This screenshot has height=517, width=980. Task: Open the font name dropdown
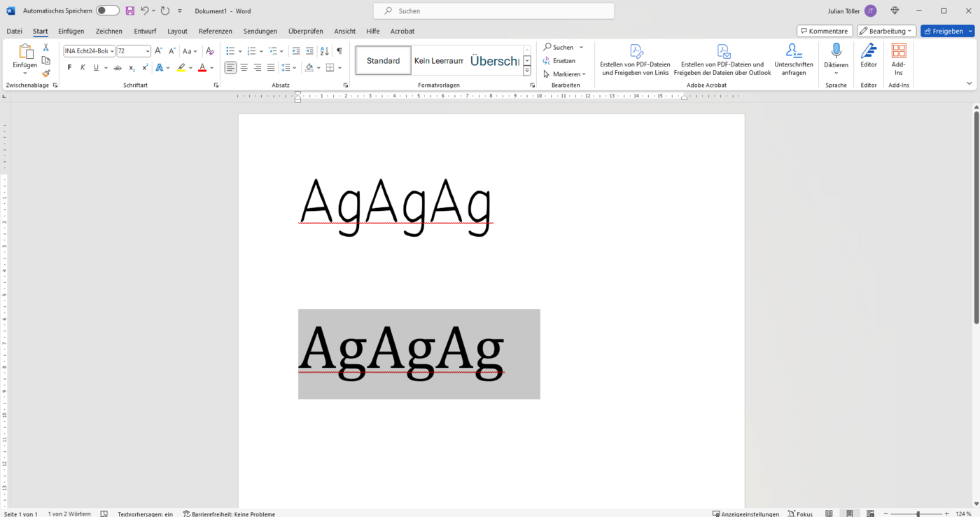click(90, 51)
